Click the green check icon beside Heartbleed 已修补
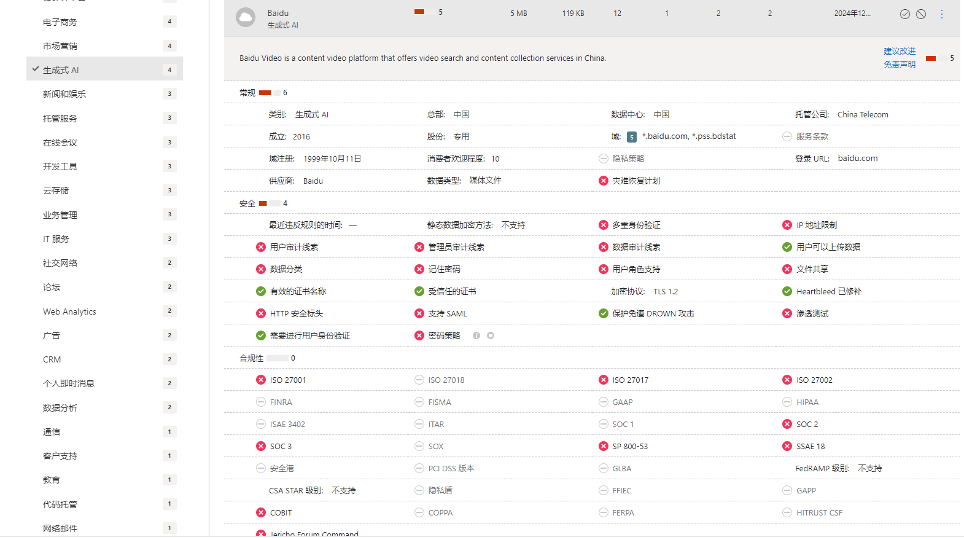Screen dimensions: 964x538 click(787, 291)
